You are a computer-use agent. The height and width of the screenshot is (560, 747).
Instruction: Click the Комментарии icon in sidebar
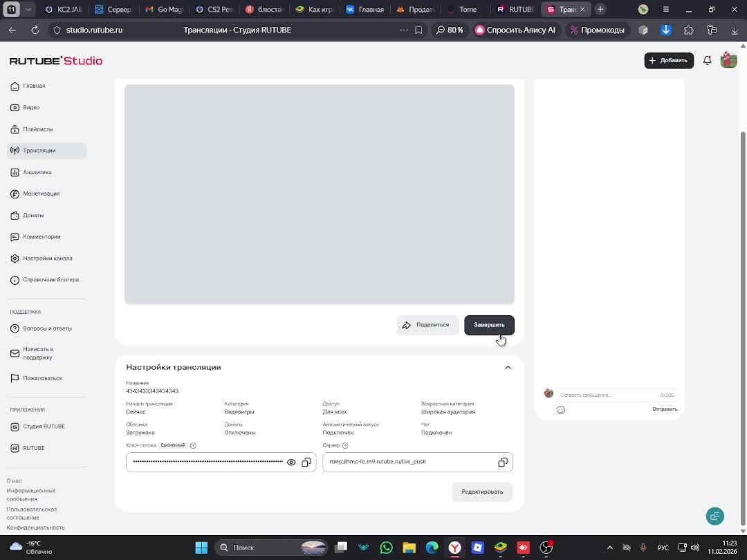(15, 236)
